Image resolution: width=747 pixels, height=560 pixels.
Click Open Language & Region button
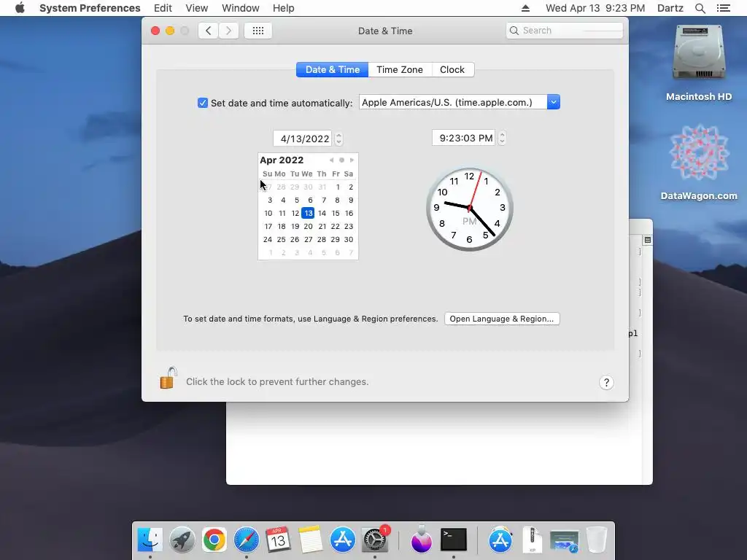coord(502,319)
